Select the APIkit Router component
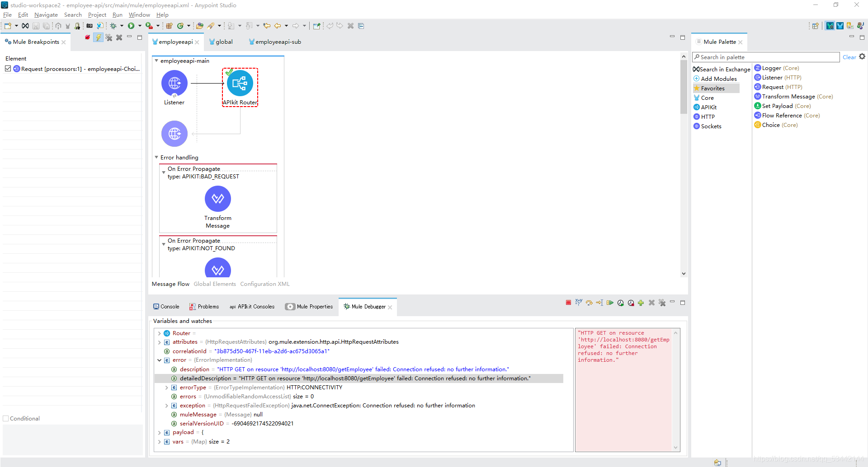Viewport: 868px width, 467px height. pyautogui.click(x=240, y=88)
